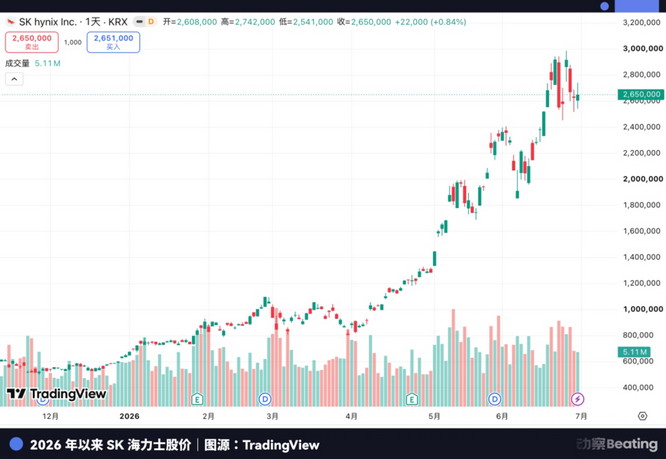The height and width of the screenshot is (459, 666).
Task: Click the 4月 time axis label
Action: pyautogui.click(x=351, y=416)
